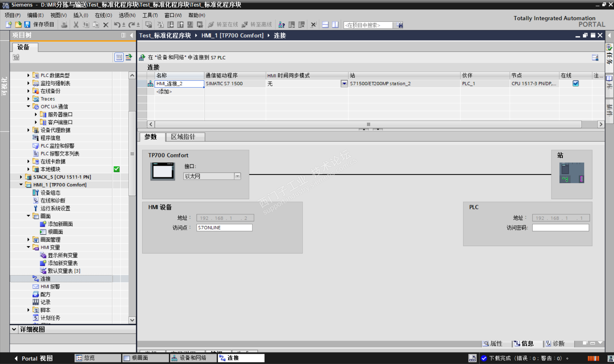This screenshot has height=364, width=614.
Task: Collapse the 详细视图 panel
Action: (x=14, y=329)
